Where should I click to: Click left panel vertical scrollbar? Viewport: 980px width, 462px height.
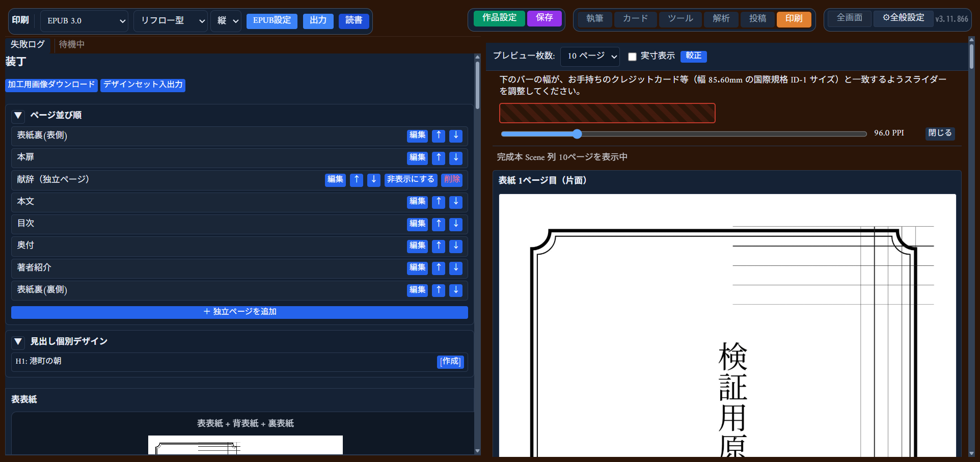click(x=477, y=86)
